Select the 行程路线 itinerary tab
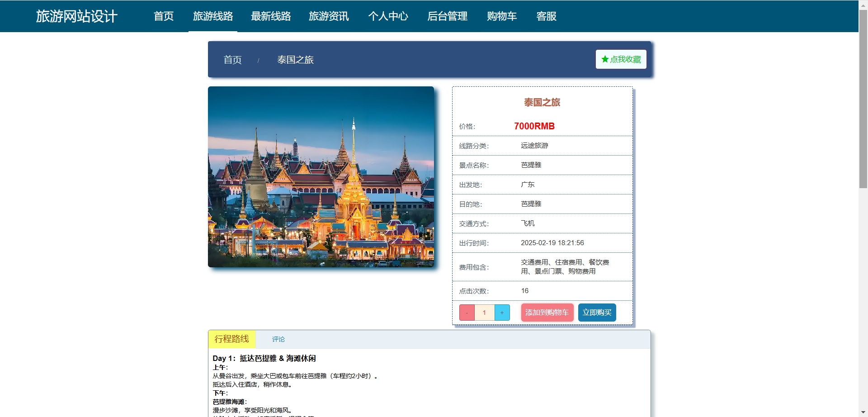Screen dimensions: 868x417 click(231, 338)
